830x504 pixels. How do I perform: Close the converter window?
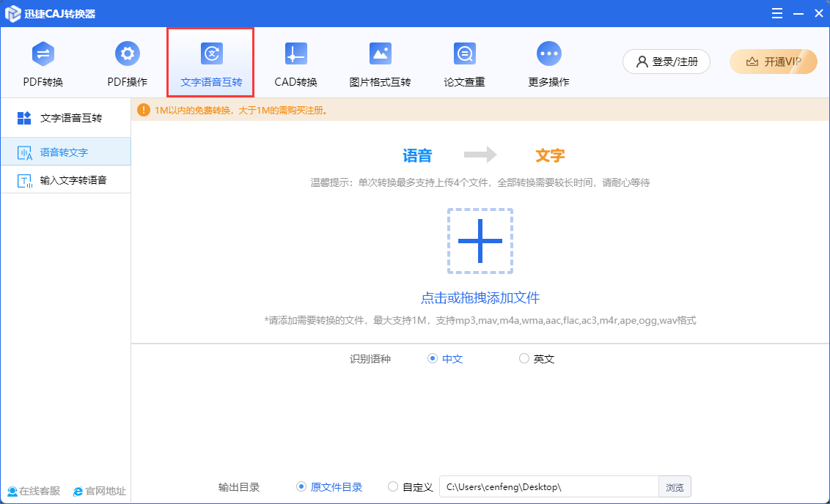pos(819,14)
